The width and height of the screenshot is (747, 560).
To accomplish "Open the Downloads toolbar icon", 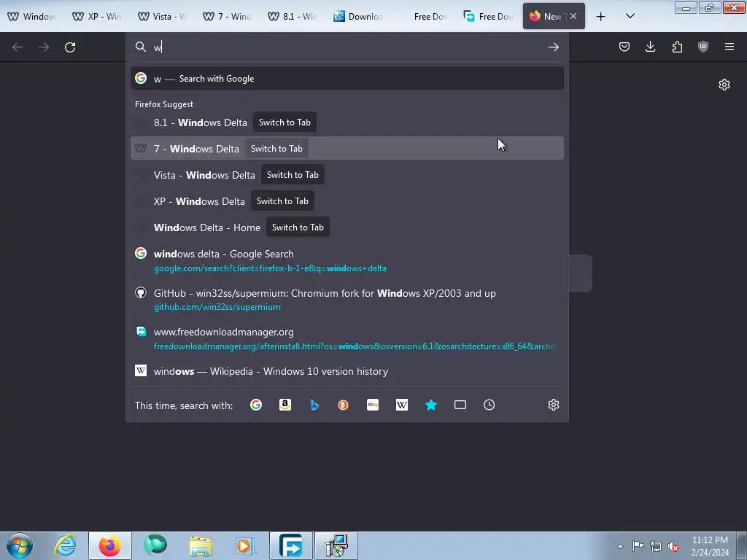I will click(x=650, y=47).
